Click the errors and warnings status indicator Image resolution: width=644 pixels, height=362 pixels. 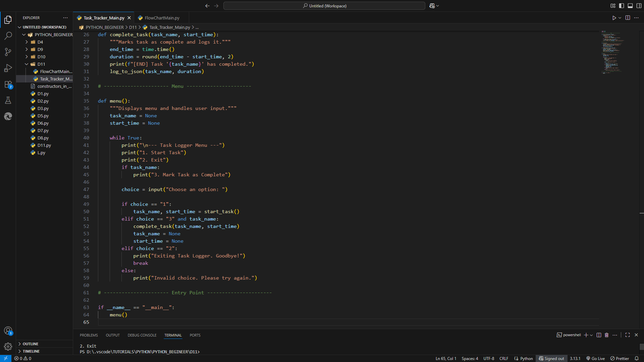pos(23,358)
